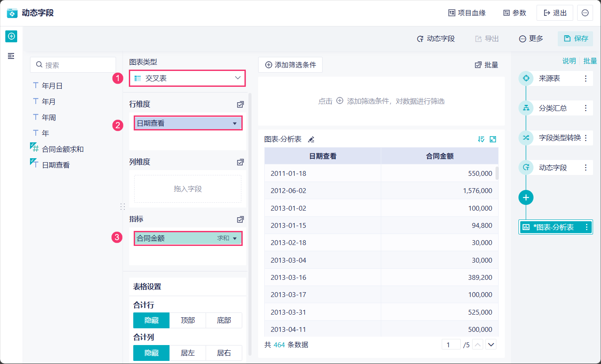
Task: Toggle batch select icon for 行维度
Action: (x=240, y=104)
